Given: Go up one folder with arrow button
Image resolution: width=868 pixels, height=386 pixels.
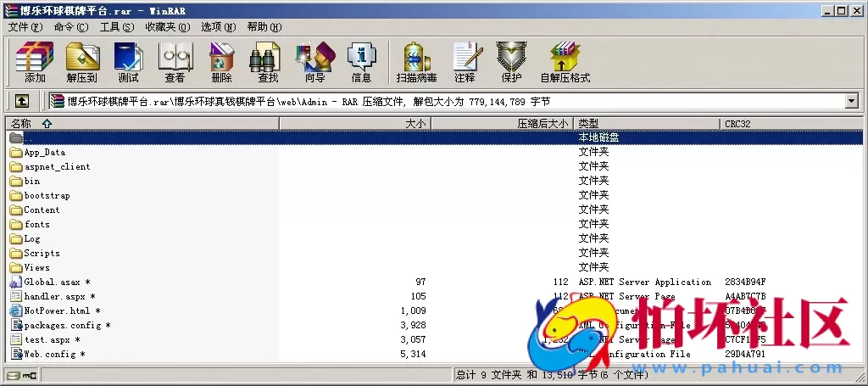Looking at the screenshot, I should [21, 101].
